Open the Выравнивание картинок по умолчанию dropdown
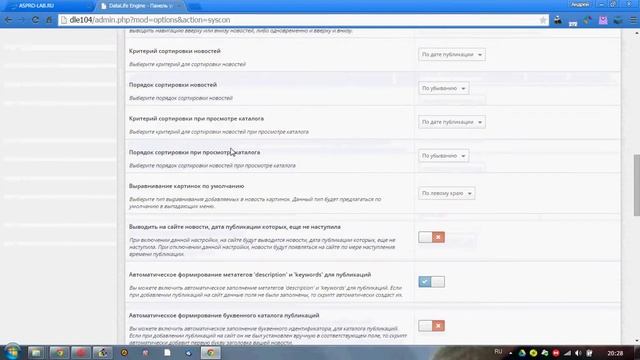The height and width of the screenshot is (360, 640). tap(447, 193)
